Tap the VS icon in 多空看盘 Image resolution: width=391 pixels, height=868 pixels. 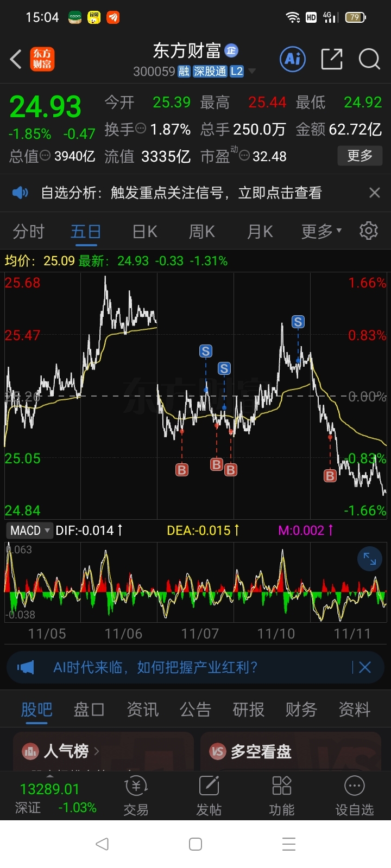pos(218,751)
